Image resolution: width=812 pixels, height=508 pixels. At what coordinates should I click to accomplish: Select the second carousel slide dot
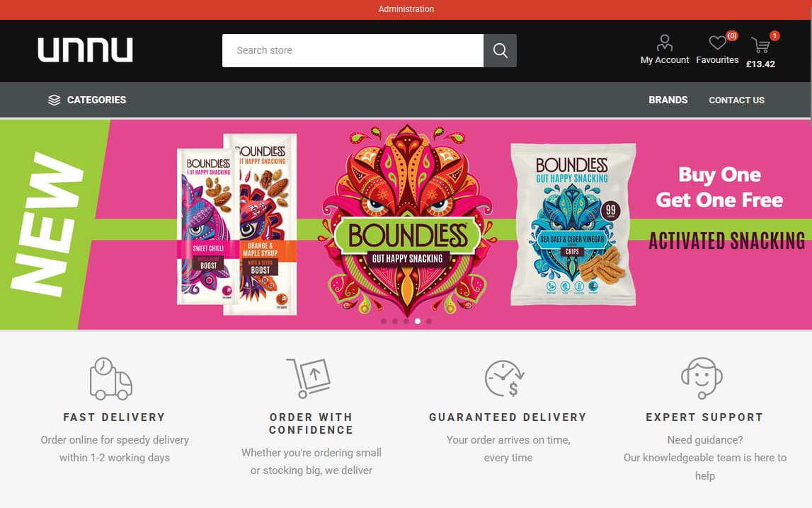tap(395, 321)
